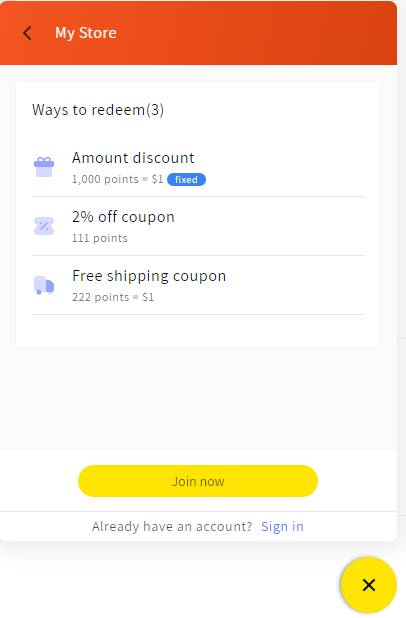Open the Sign in link
Screen dimensions: 406x618
282,527
